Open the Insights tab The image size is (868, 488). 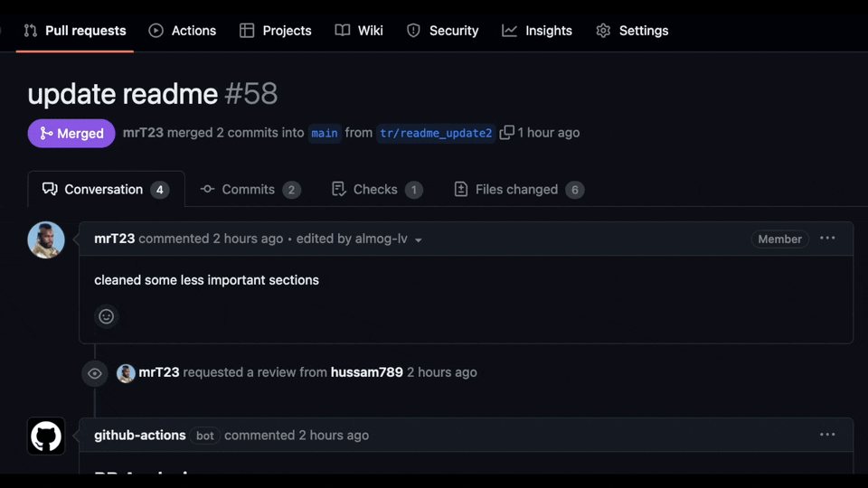(537, 31)
